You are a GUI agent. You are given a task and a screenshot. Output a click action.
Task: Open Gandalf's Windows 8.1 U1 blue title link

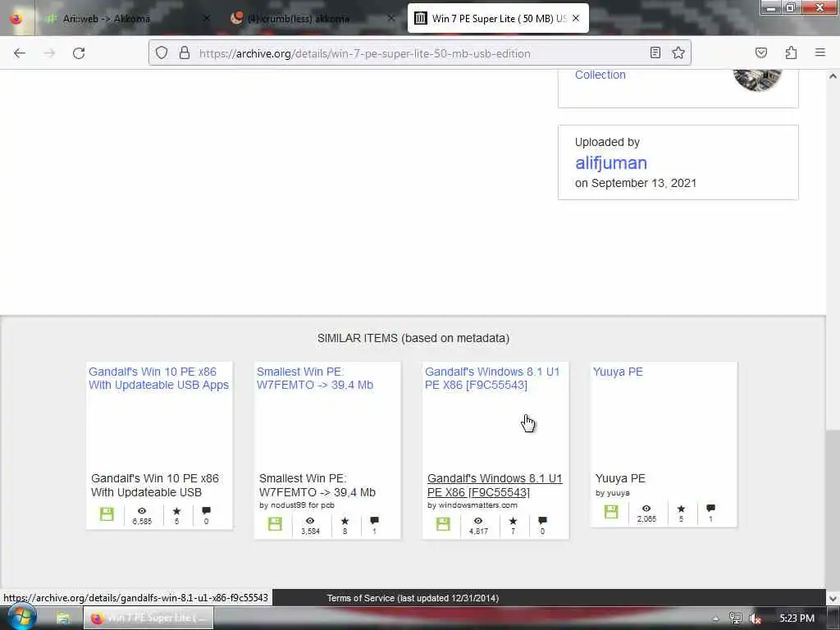492,378
